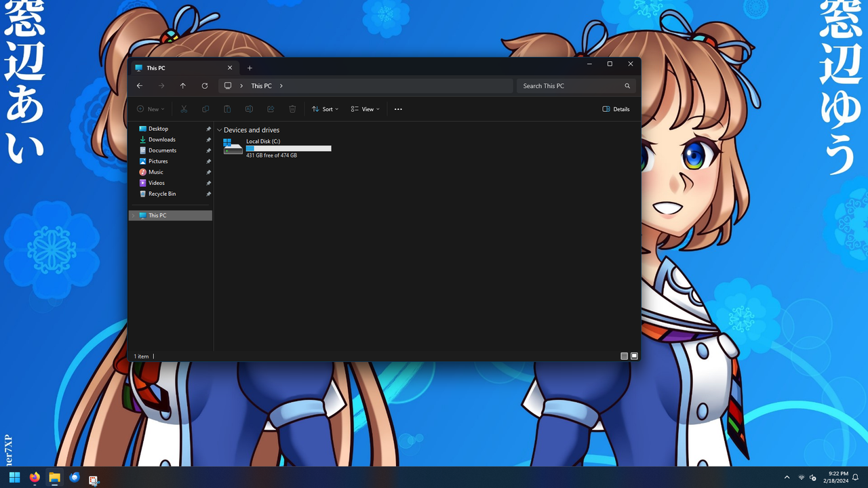
Task: Switch to details list view icon
Action: (x=624, y=356)
